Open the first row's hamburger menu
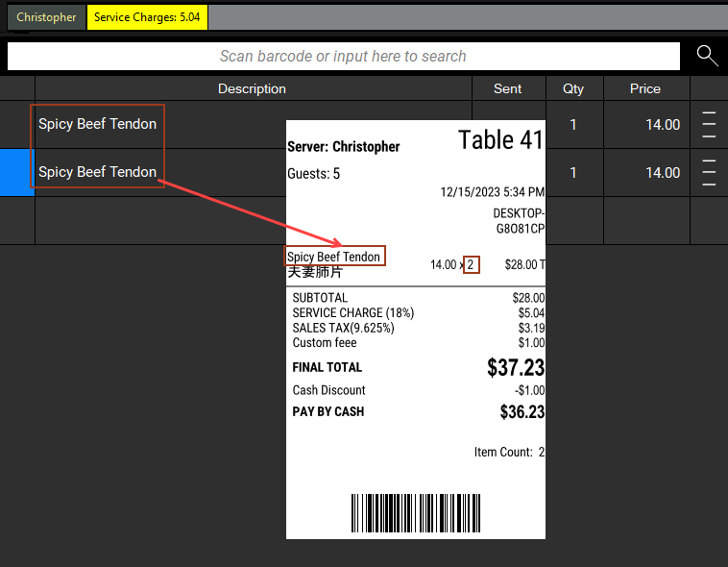 709,125
